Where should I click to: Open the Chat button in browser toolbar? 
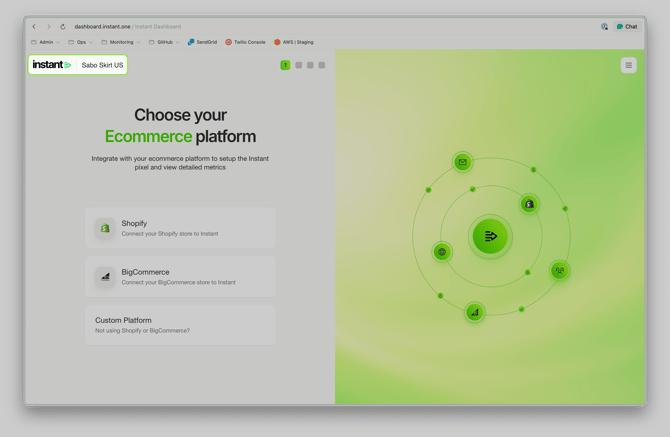coord(627,27)
